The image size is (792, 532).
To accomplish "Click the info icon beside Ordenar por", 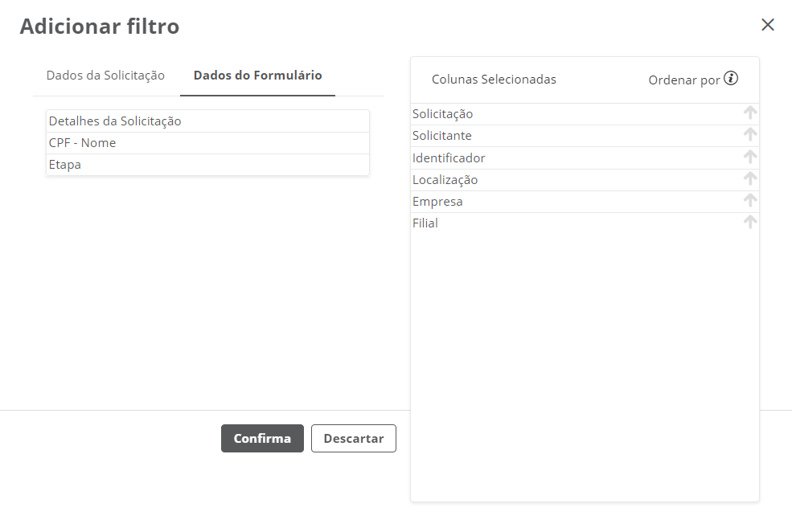I will (731, 79).
